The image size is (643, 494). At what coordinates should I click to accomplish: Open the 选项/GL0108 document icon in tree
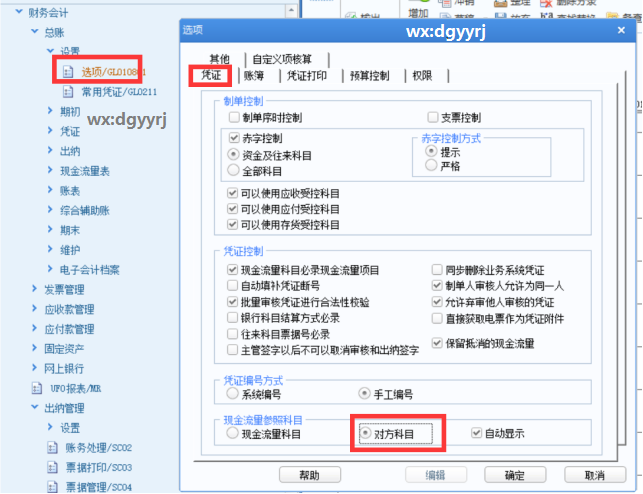[68, 72]
